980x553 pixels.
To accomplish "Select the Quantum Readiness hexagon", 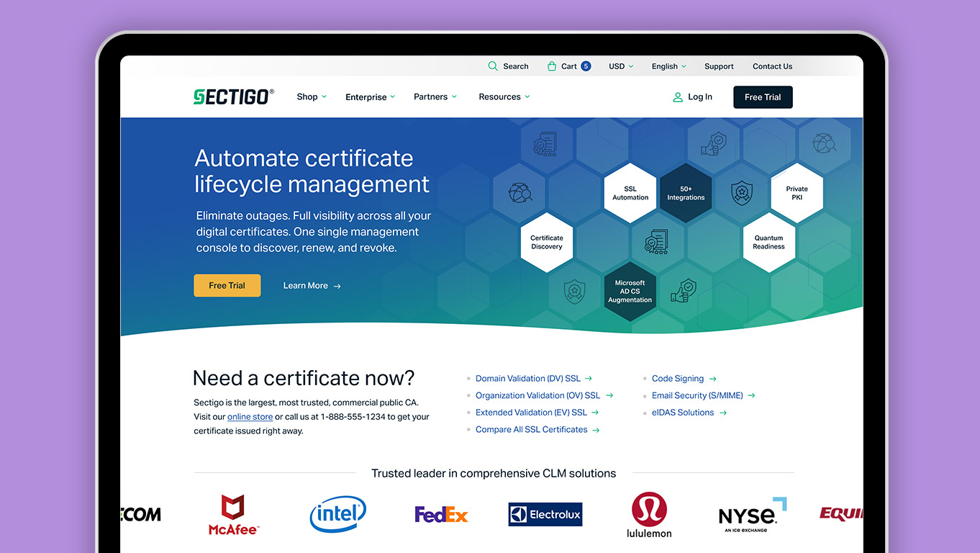I will click(769, 242).
